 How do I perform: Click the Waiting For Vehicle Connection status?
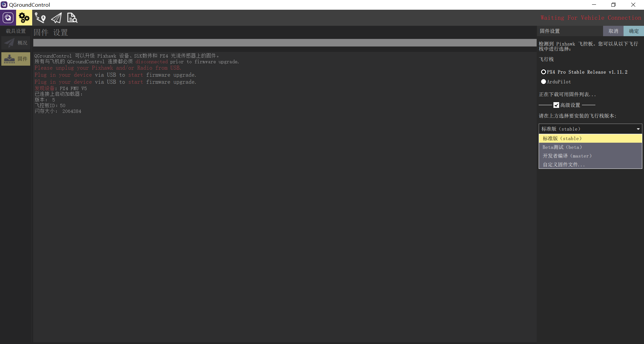point(591,18)
